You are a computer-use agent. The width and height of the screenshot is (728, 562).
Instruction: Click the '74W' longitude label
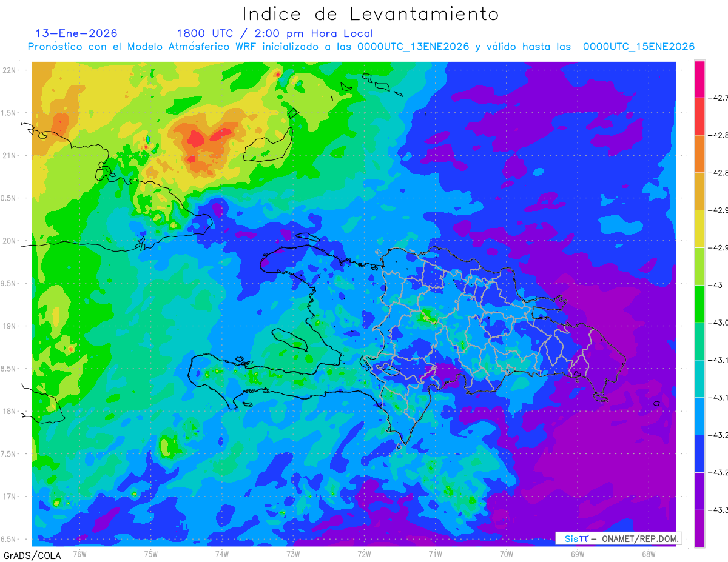(x=221, y=553)
